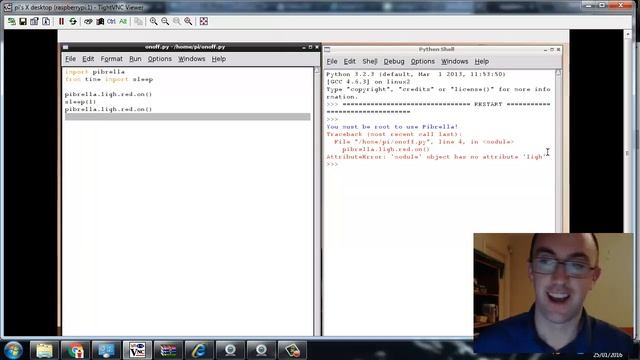Open the TightVNC connection options
Image resolution: width=640 pixels, height=360 pixels.
click(34, 21)
